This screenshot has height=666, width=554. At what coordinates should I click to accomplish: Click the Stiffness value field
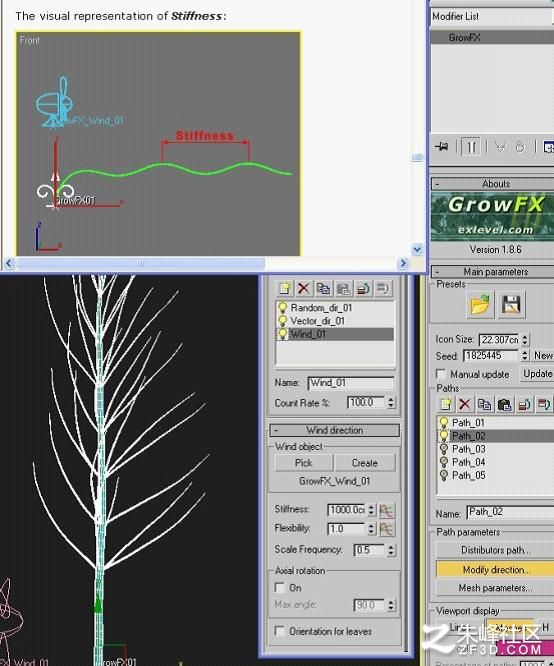point(347,510)
